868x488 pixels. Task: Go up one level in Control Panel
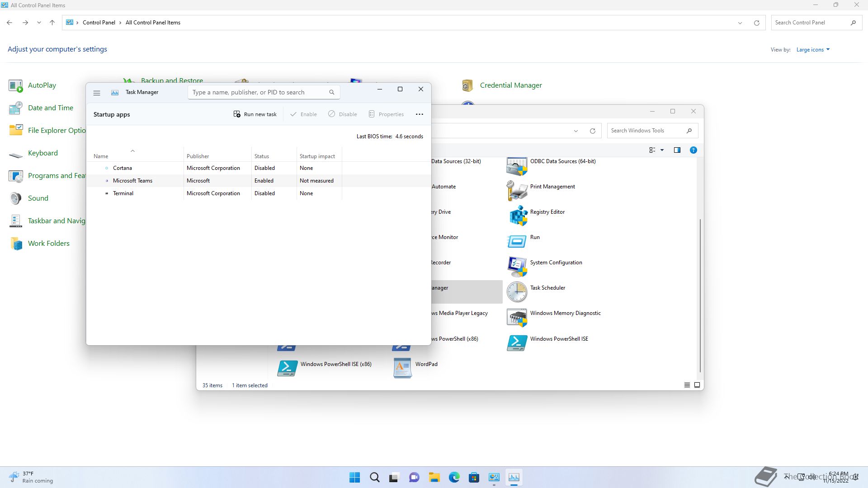(x=52, y=23)
